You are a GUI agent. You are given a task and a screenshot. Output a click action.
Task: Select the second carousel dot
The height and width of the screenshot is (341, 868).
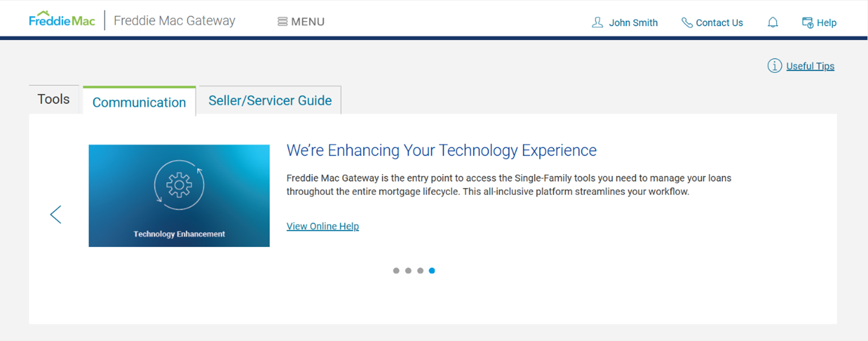[408, 271]
